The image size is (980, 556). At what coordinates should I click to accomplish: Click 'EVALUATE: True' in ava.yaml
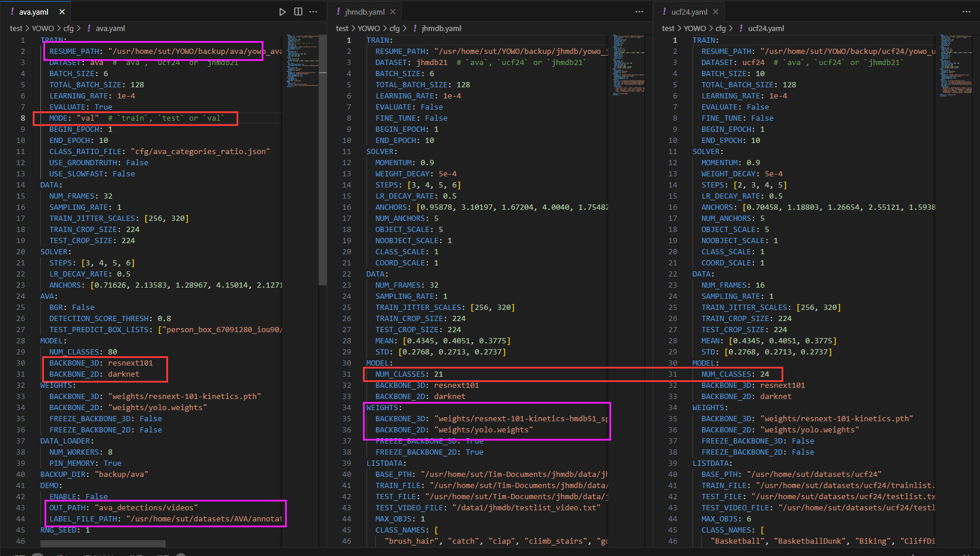(x=81, y=107)
